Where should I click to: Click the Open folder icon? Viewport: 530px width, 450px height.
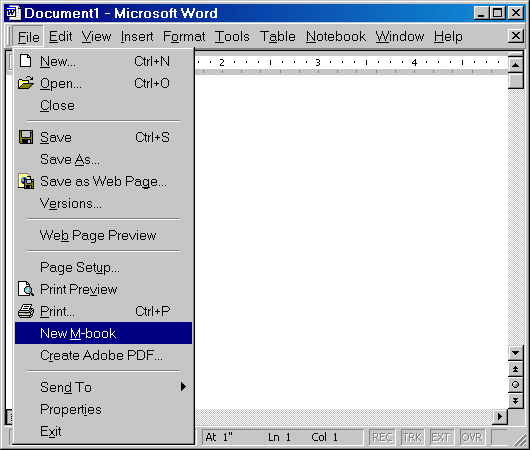[26, 83]
